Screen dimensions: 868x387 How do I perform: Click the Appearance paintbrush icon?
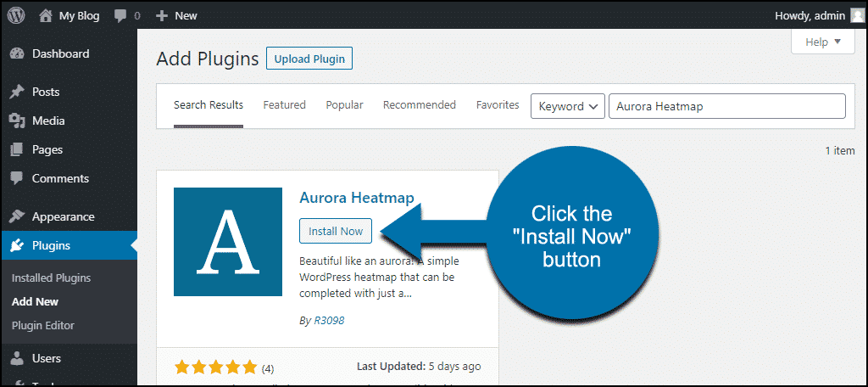[17, 216]
